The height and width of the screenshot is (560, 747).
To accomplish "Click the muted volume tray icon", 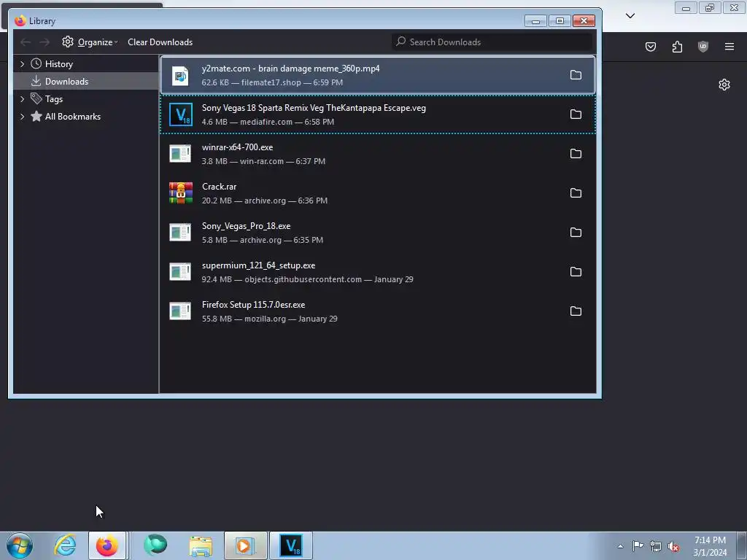I will point(673,546).
